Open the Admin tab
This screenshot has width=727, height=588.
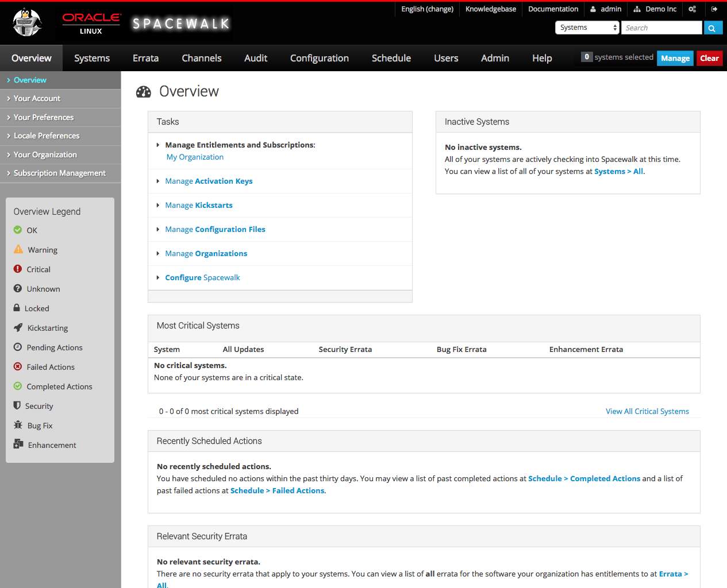495,58
